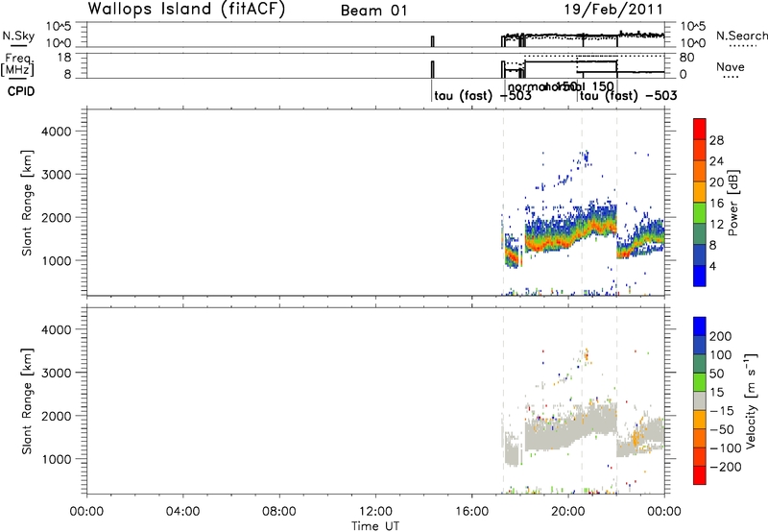Click the red -200 Velocity colorbar segment

point(700,475)
